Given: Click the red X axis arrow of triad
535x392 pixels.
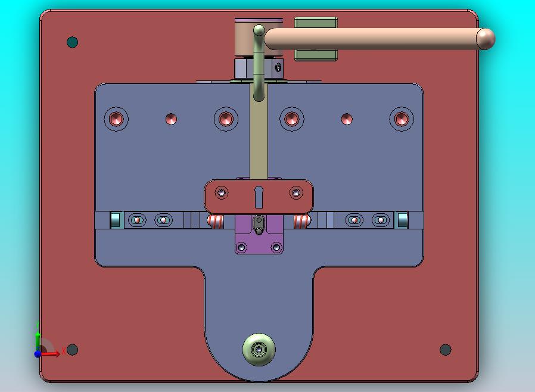Looking at the screenshot, I should tap(51, 354).
